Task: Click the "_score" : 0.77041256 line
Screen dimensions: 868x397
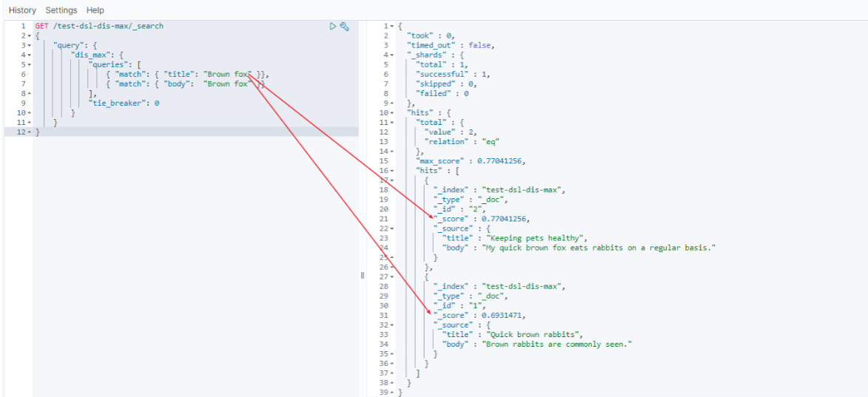Action: [482, 219]
